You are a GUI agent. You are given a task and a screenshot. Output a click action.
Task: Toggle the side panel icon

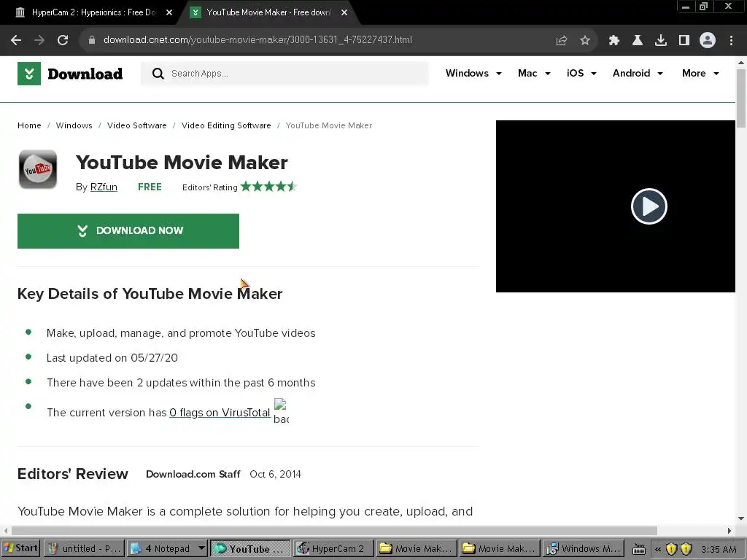[684, 41]
